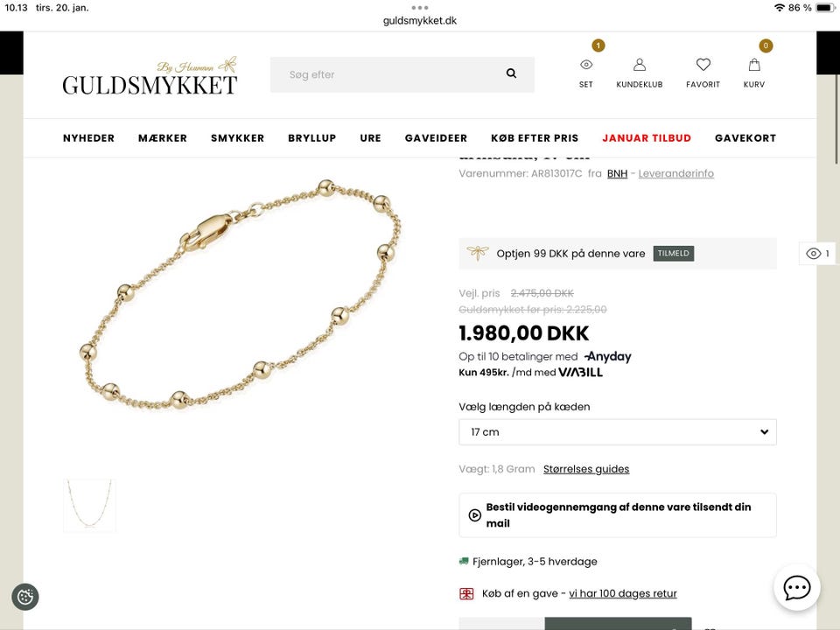Open the JANUAR TILBUD menu item
This screenshot has height=630, width=840.
(647, 138)
